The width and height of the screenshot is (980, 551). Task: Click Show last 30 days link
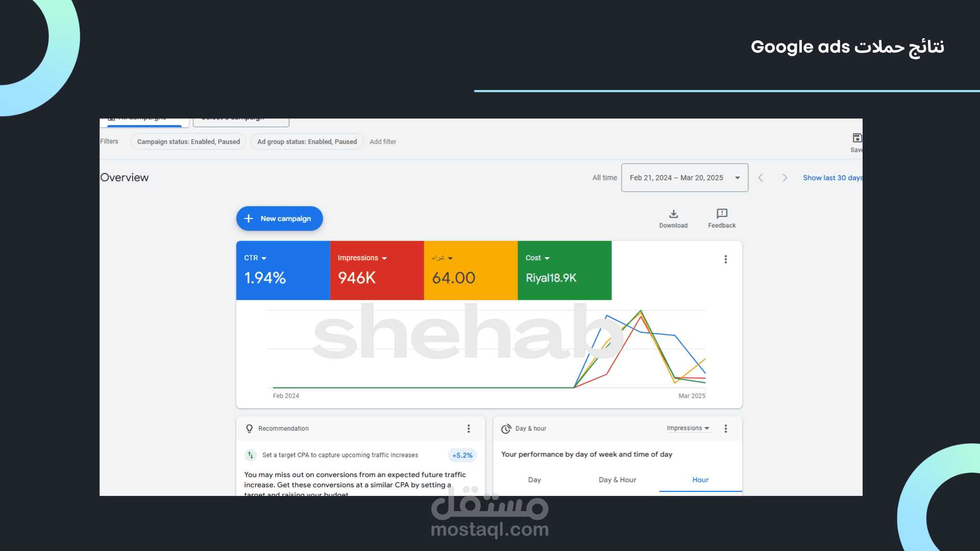coord(832,178)
